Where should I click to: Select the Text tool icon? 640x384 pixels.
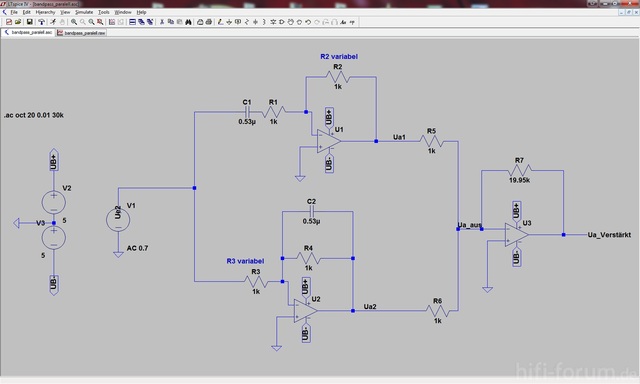coord(343,22)
